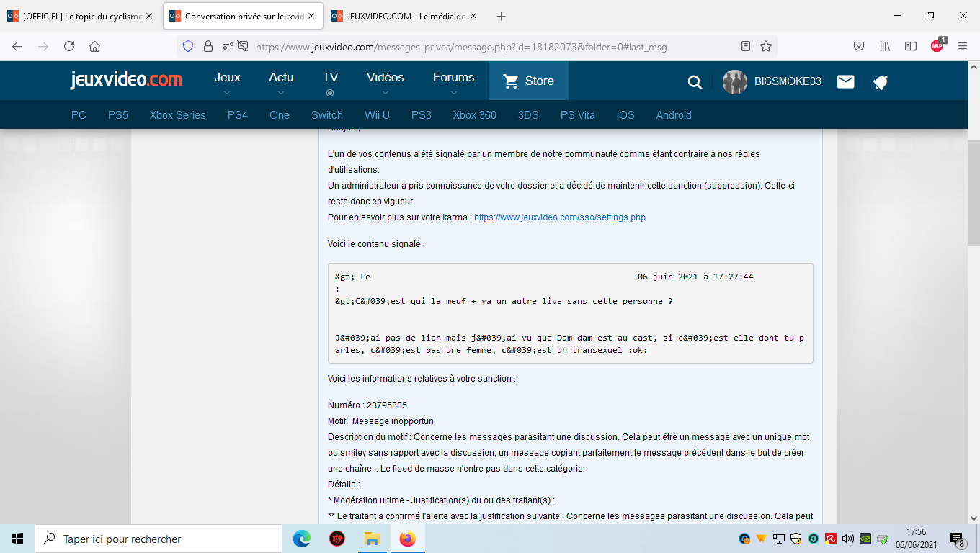Close the Conversation privée tab

[x=310, y=16]
